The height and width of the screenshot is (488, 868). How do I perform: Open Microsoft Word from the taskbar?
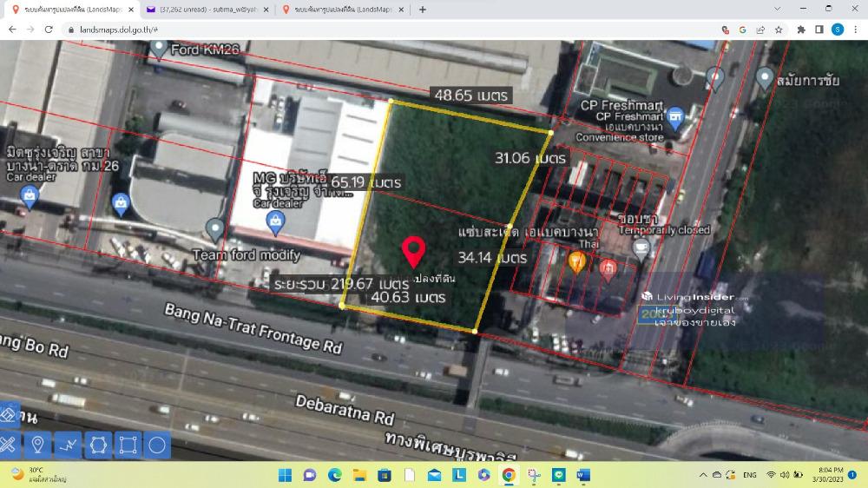coord(583,475)
